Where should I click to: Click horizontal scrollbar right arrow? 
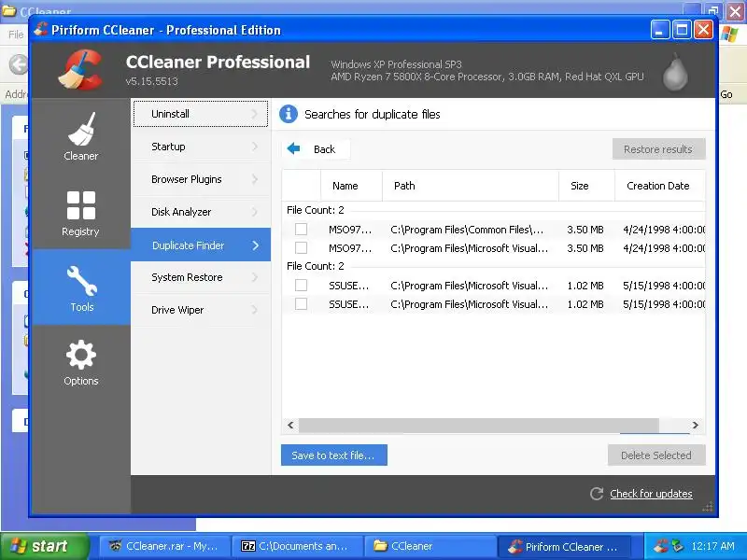point(696,426)
